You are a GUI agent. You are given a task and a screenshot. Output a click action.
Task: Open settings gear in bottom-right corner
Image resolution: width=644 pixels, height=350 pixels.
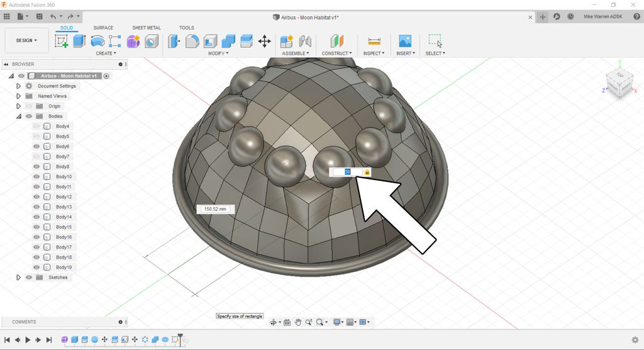pyautogui.click(x=635, y=340)
